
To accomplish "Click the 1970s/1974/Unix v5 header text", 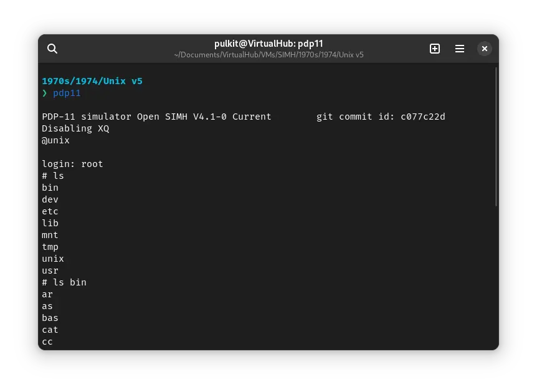I will tap(92, 80).
